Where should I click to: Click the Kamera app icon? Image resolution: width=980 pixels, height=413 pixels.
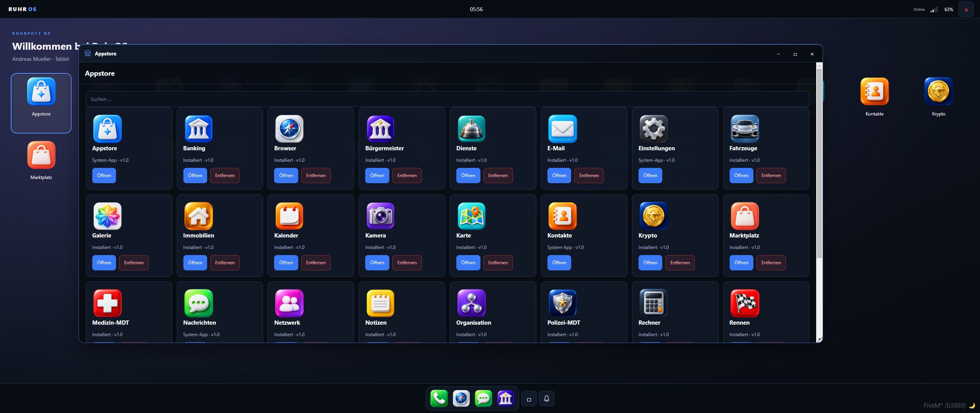(x=380, y=216)
